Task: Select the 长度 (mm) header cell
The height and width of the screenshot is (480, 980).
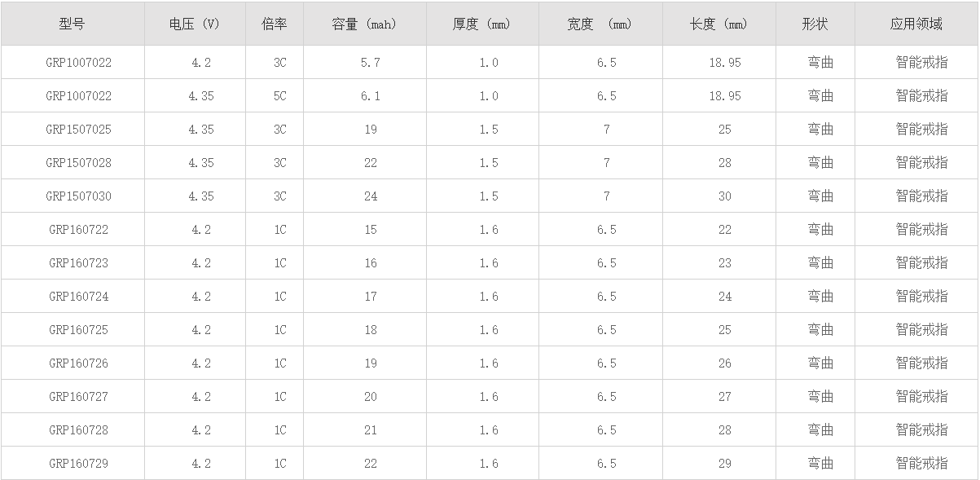Action: coord(718,24)
